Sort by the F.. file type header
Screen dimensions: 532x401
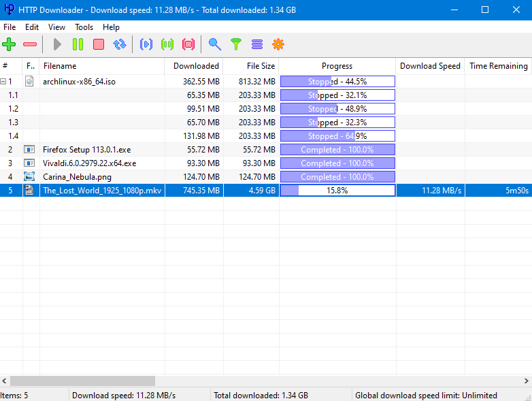pos(31,66)
